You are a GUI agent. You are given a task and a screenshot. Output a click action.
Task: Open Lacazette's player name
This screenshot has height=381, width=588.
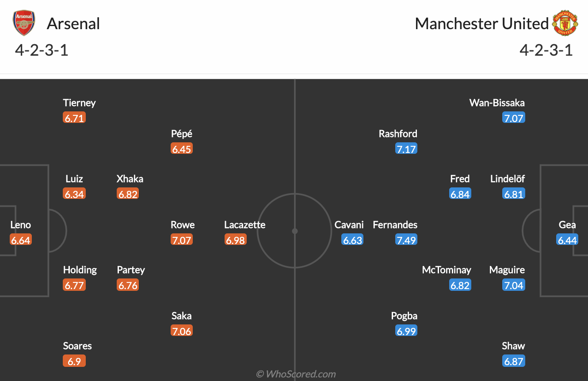click(244, 225)
